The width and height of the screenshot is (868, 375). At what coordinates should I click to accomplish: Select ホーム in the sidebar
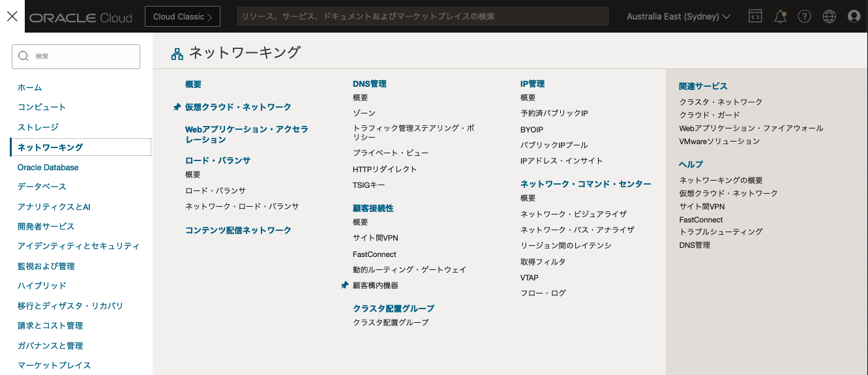30,87
